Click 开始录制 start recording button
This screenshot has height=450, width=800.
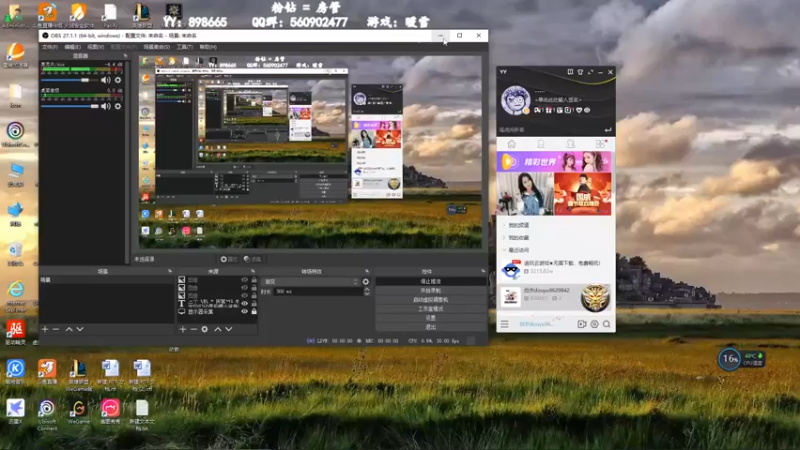pos(431,291)
